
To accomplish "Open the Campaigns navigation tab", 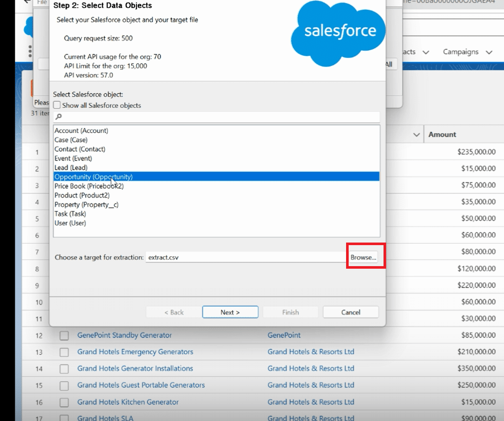I will 460,52.
